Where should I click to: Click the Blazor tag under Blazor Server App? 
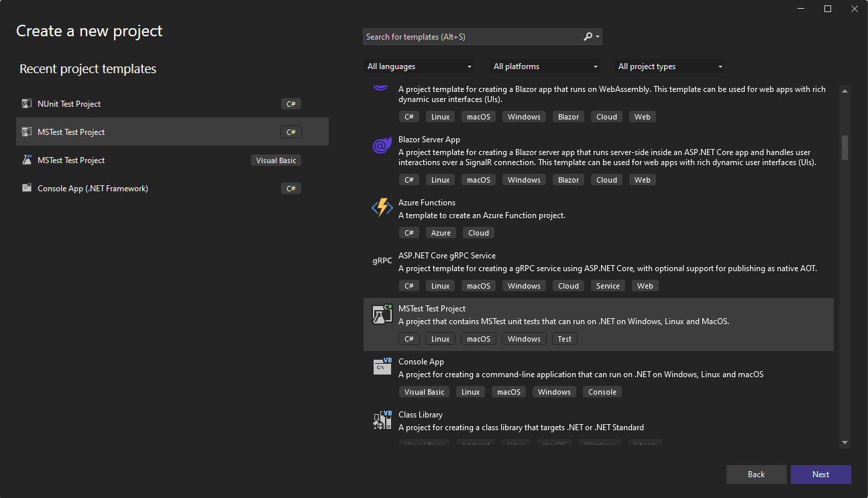click(568, 180)
